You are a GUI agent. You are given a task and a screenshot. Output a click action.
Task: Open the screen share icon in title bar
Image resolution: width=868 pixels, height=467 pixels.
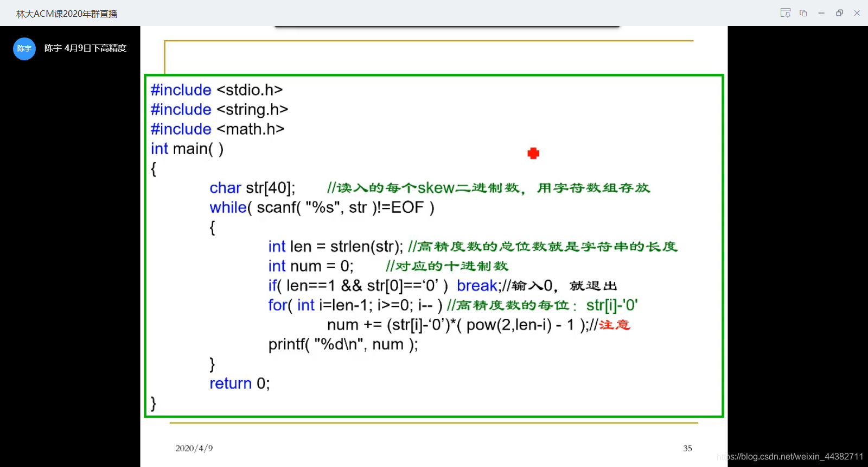coord(785,13)
